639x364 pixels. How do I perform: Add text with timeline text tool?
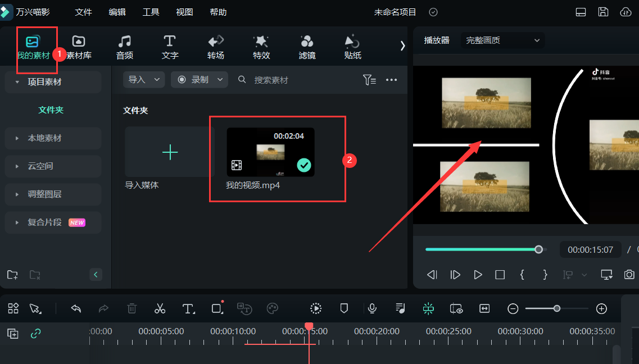click(x=188, y=308)
